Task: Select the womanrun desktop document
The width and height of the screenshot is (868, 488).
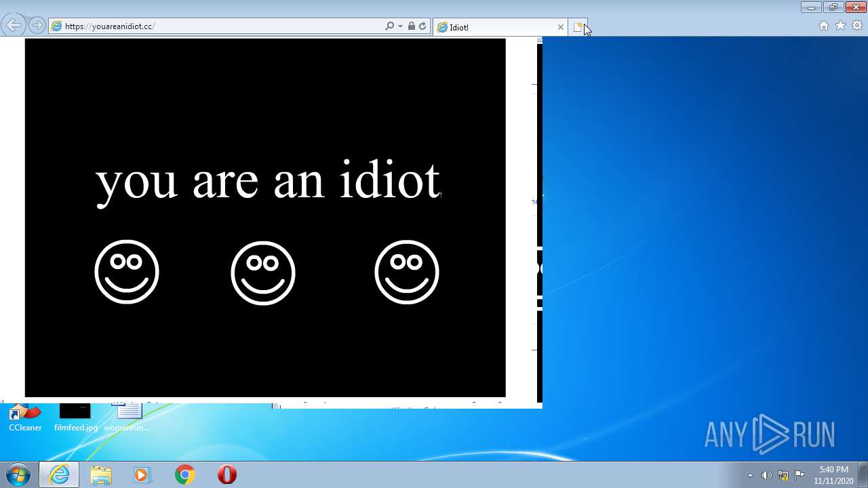Action: 127,418
